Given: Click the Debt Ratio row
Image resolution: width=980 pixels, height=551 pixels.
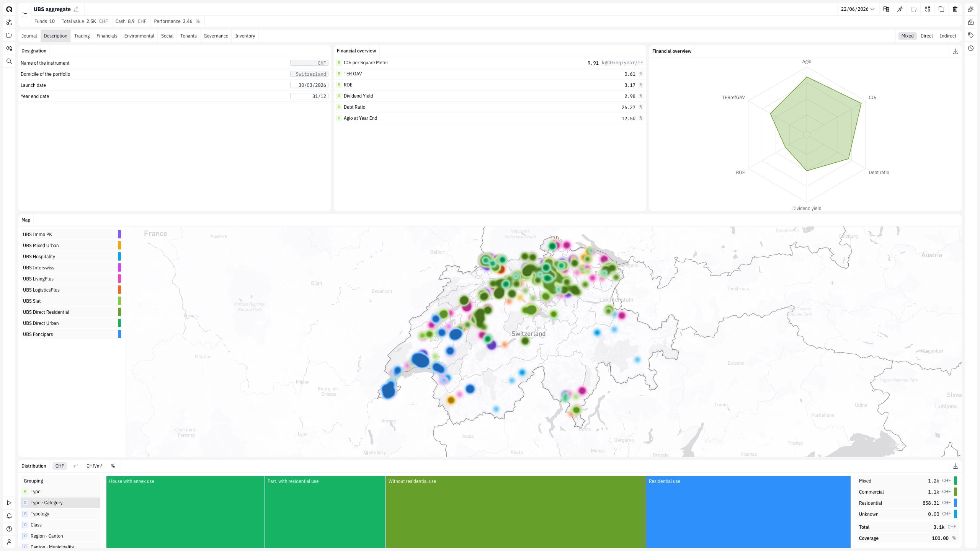Looking at the screenshot, I should pyautogui.click(x=490, y=108).
